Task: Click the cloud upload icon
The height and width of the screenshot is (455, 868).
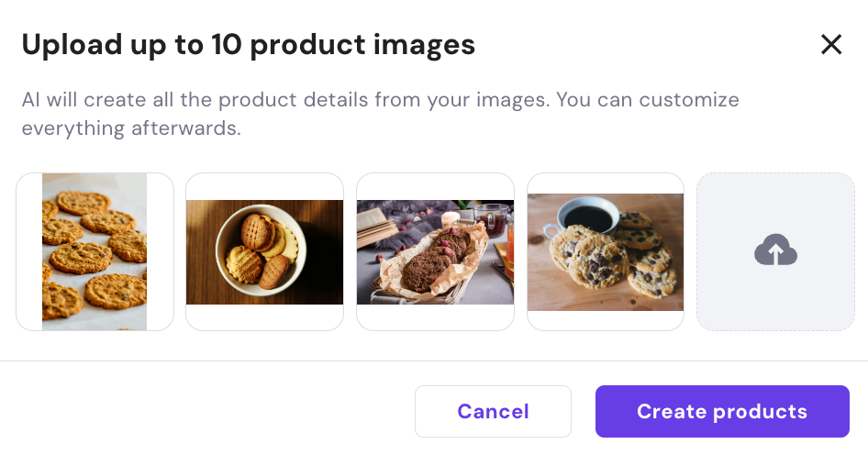Action: pos(775,250)
